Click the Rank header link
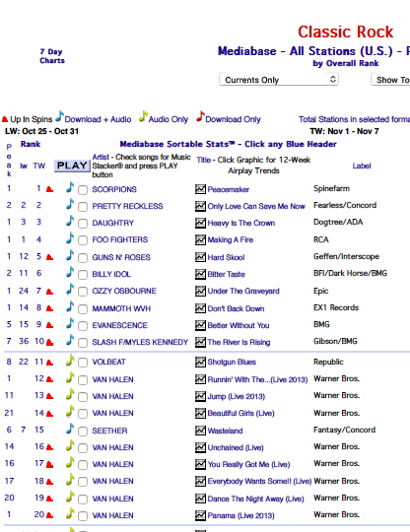Image resolution: width=410 pixels, height=532 pixels. 31,144
